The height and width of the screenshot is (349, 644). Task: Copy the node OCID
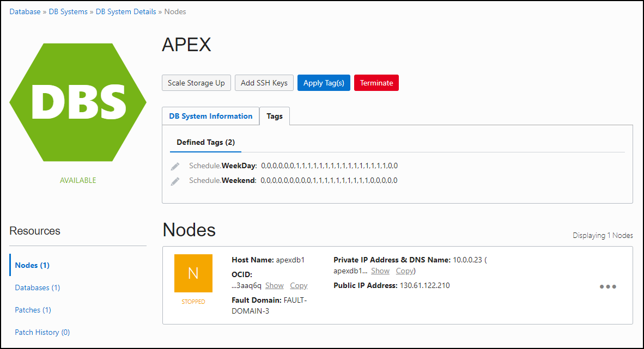299,285
